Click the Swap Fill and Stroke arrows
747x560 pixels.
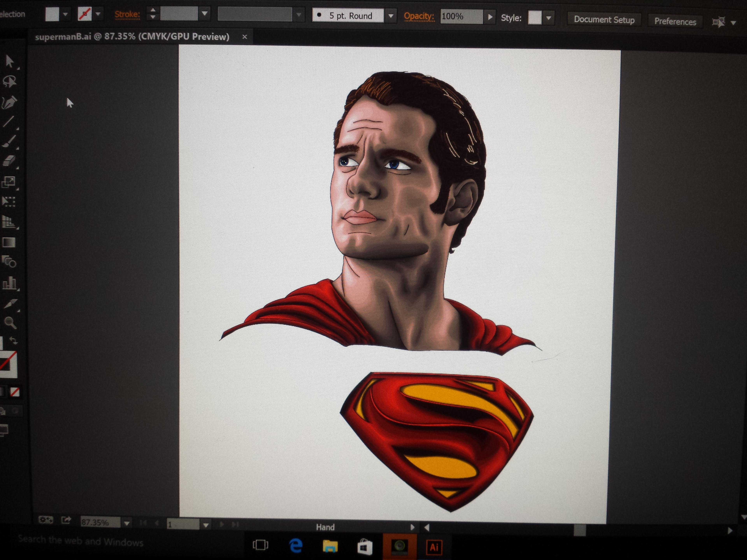pos(13,341)
